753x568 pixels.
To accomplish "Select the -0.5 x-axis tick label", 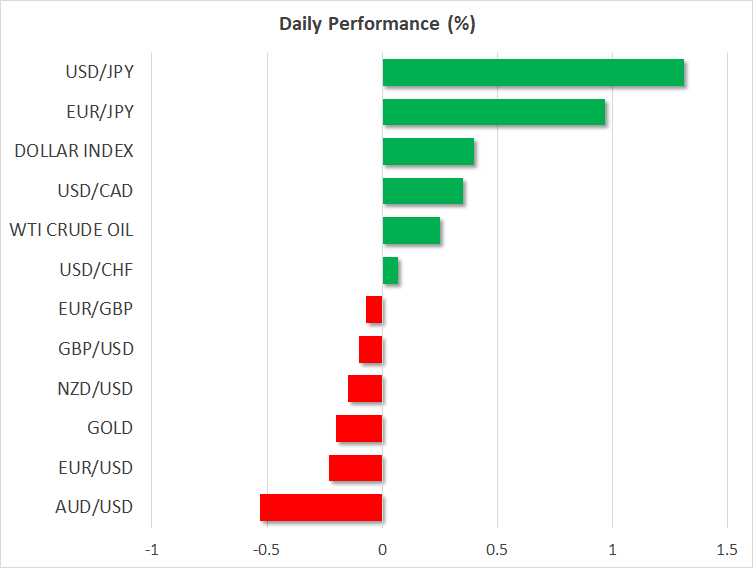I will click(x=266, y=550).
